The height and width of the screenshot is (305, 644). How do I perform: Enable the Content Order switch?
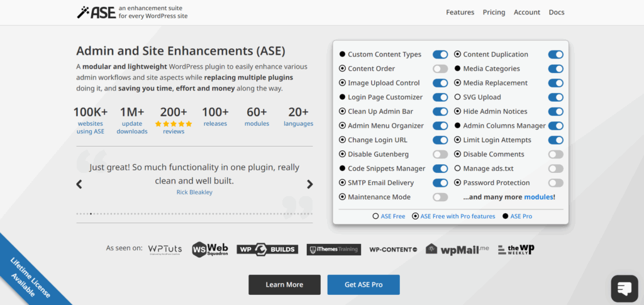[x=440, y=69]
